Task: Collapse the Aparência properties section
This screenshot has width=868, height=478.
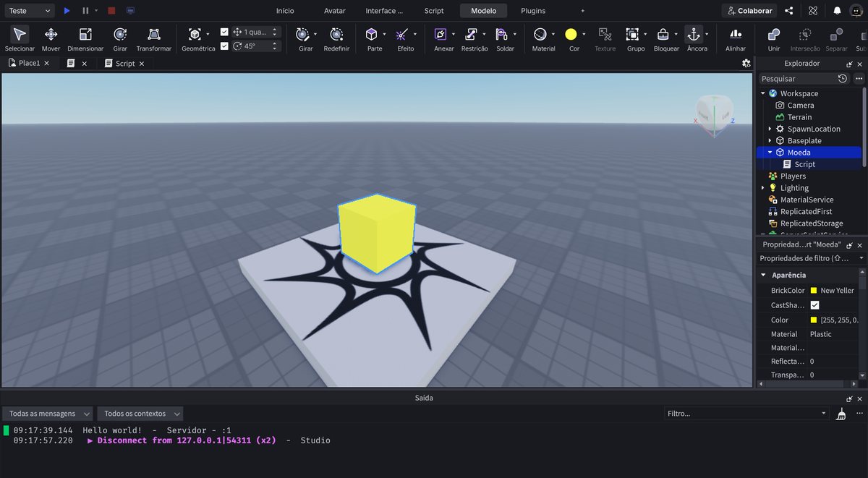Action: tap(762, 275)
